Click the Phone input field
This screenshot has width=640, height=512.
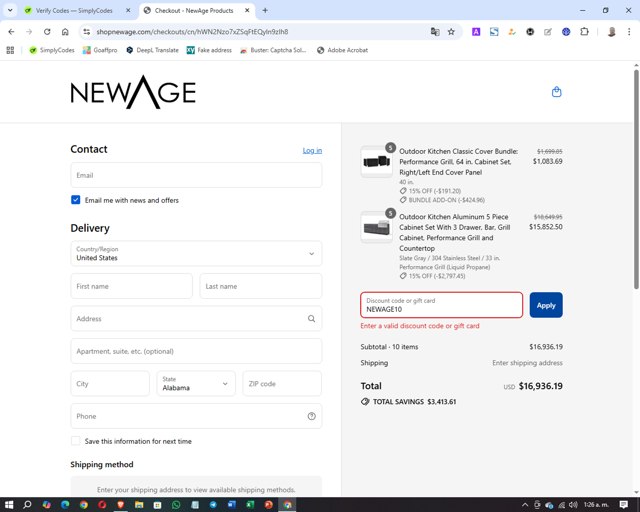tap(196, 416)
